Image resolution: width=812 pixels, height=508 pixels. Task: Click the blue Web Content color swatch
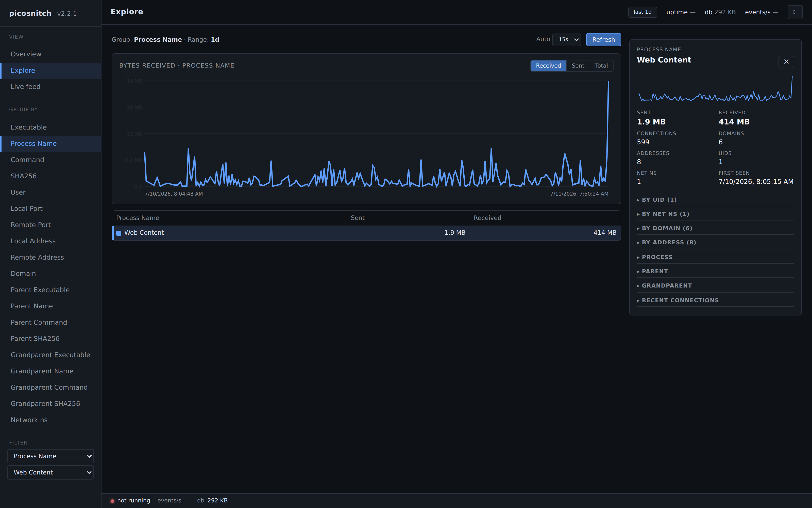119,233
